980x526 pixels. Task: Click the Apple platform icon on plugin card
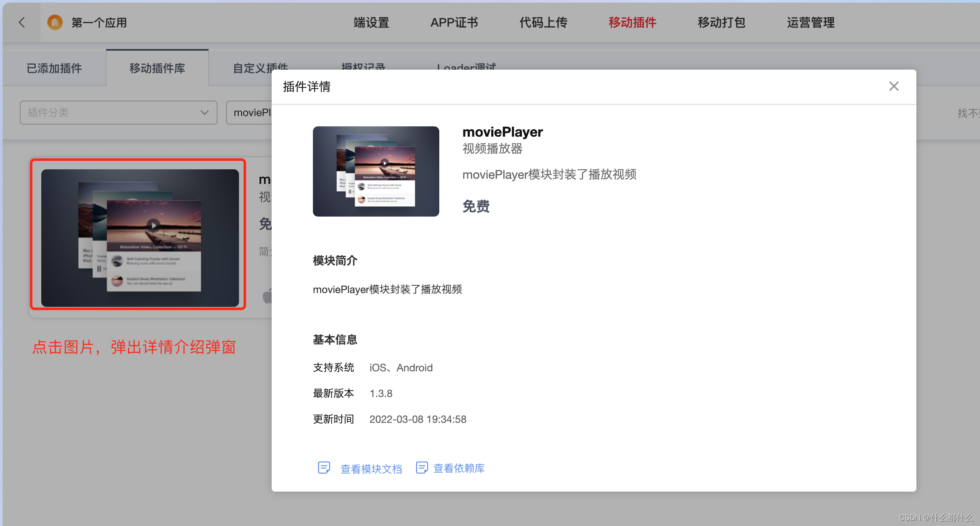(x=267, y=296)
